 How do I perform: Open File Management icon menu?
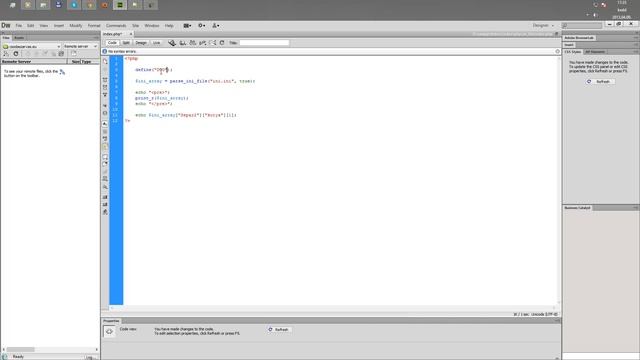pos(193,43)
